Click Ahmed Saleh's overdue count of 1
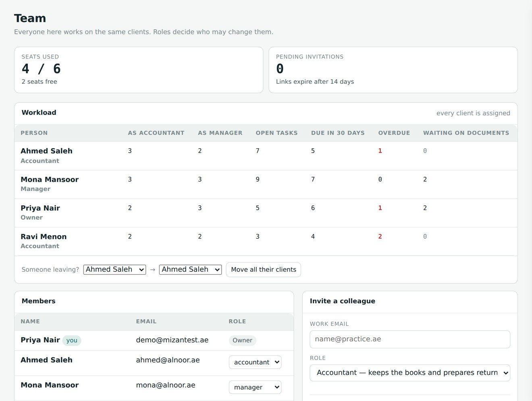The width and height of the screenshot is (532, 401). (380, 151)
